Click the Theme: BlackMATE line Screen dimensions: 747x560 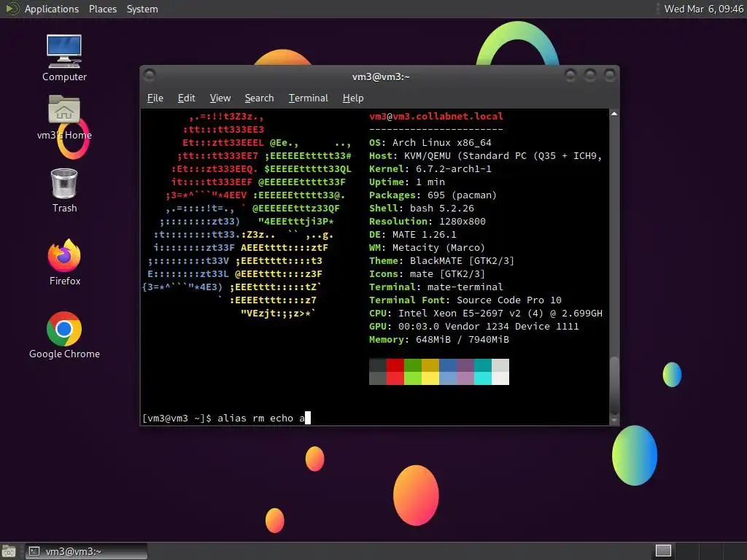click(x=441, y=260)
